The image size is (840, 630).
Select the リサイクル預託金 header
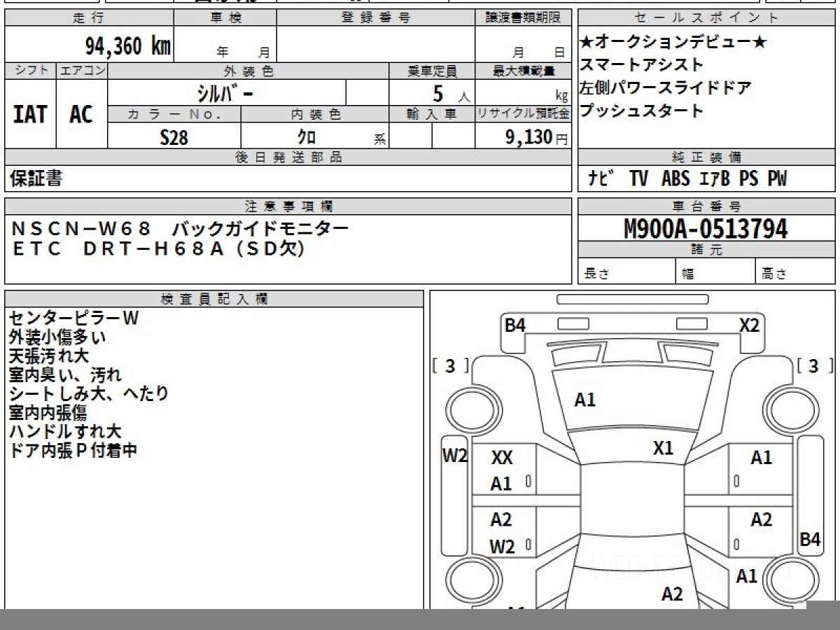coord(524,114)
